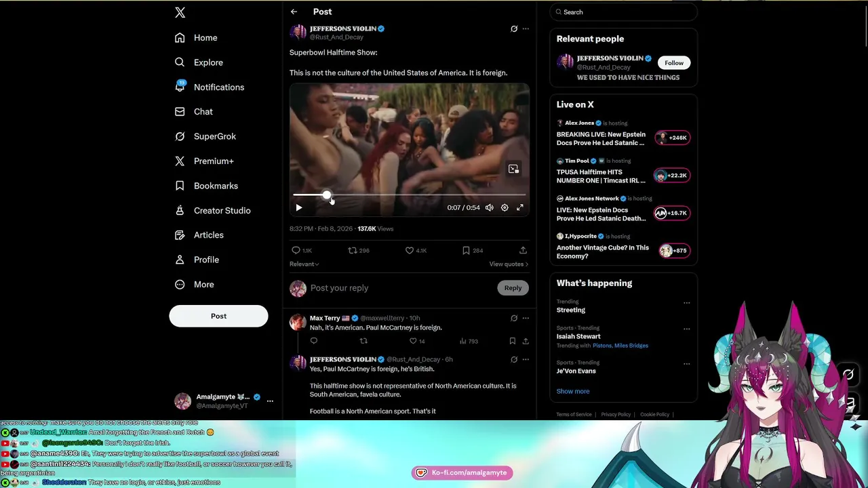This screenshot has width=868, height=488.
Task: Open Max Terry's profile avatar
Action: pyautogui.click(x=298, y=322)
